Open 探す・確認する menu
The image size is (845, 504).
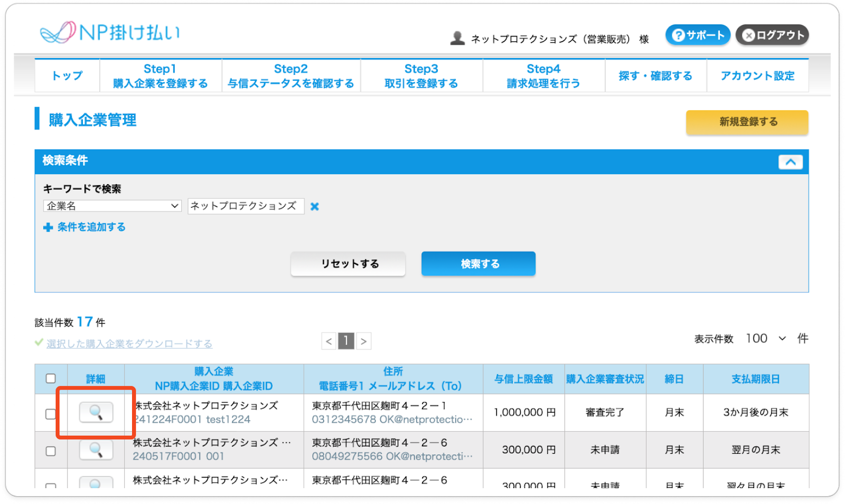[x=655, y=76]
